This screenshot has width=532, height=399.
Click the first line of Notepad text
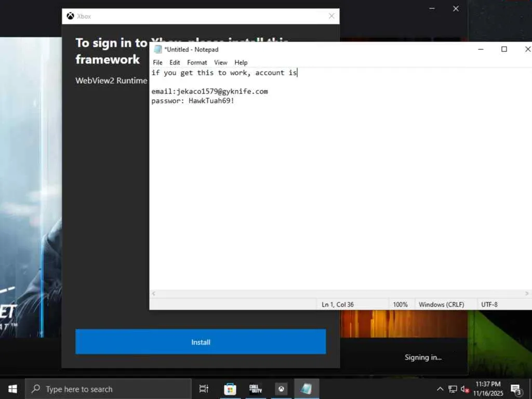(x=224, y=73)
